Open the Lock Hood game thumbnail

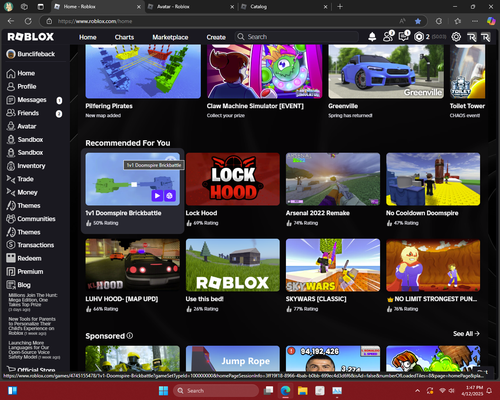point(233,179)
